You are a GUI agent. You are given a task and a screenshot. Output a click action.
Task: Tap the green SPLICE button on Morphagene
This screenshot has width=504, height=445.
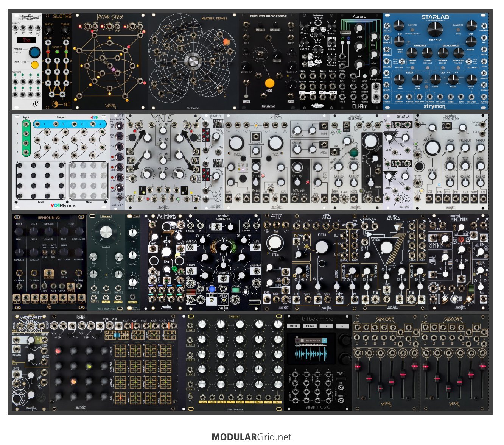pos(236,289)
